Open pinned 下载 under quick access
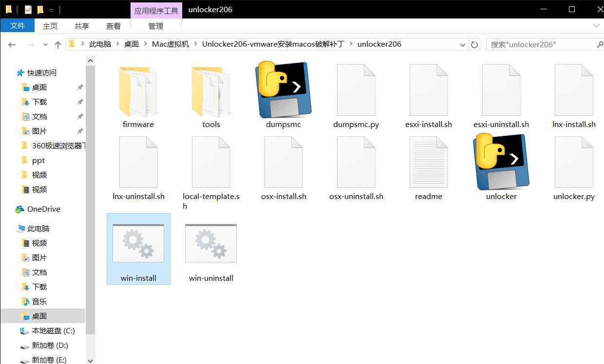604x364 pixels. point(39,102)
